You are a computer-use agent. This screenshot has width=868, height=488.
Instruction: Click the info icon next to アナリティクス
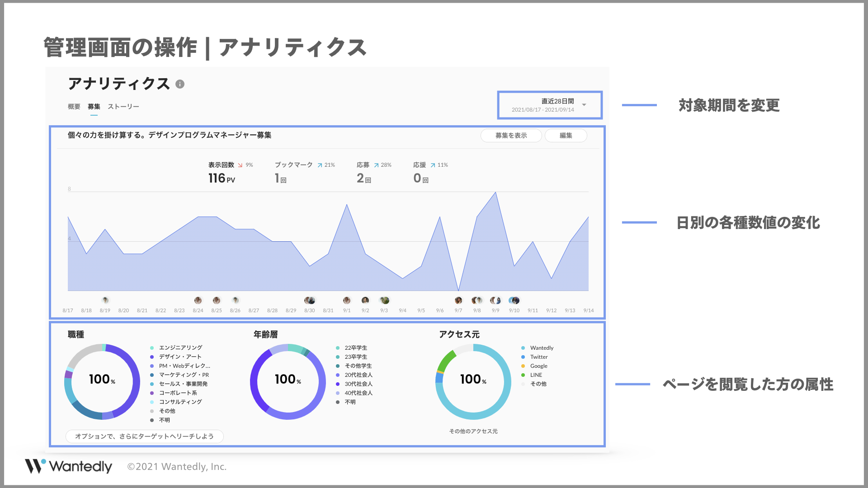click(x=180, y=84)
